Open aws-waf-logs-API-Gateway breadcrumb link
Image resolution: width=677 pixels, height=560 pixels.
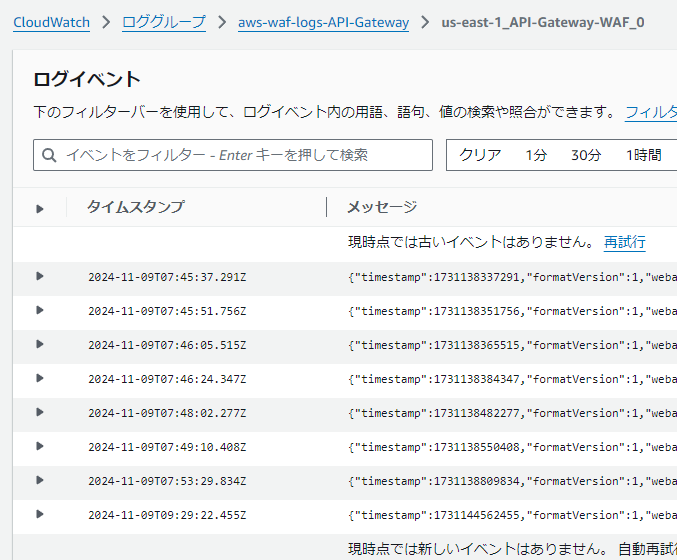tap(323, 22)
